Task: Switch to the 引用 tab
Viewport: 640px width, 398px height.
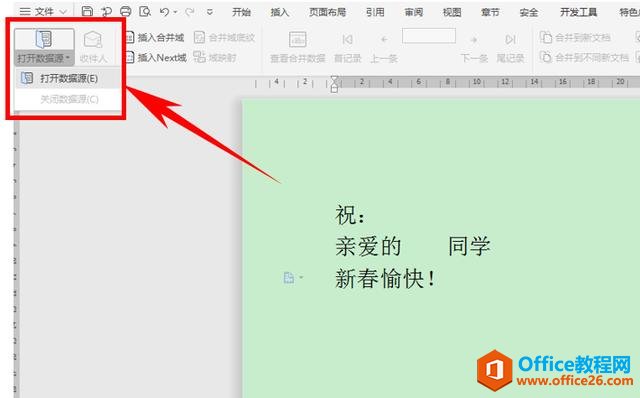Action: pos(375,12)
